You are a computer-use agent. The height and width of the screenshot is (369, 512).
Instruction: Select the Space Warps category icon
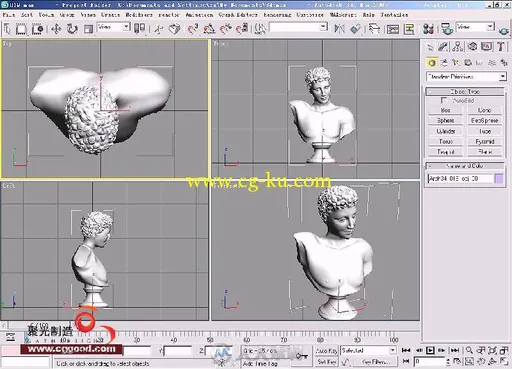tap(492, 63)
